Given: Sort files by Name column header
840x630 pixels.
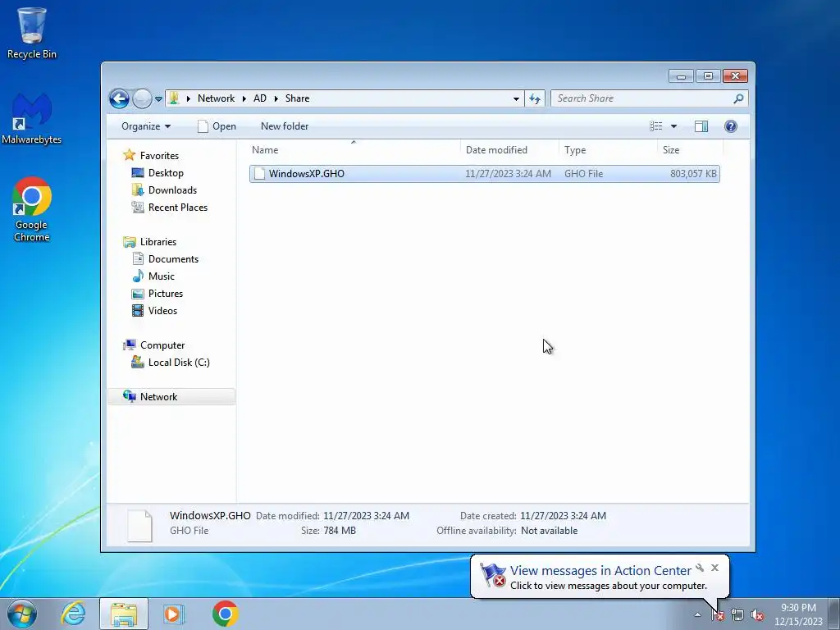Looking at the screenshot, I should [x=354, y=150].
